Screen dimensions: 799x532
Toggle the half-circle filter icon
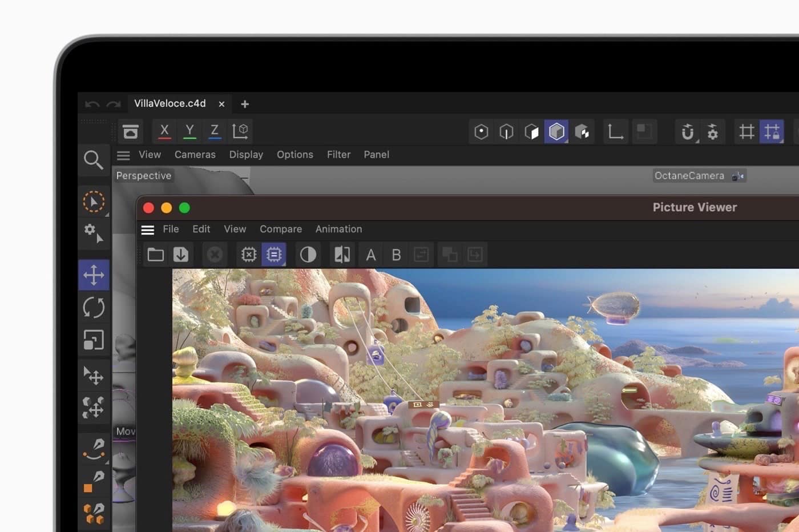[308, 255]
